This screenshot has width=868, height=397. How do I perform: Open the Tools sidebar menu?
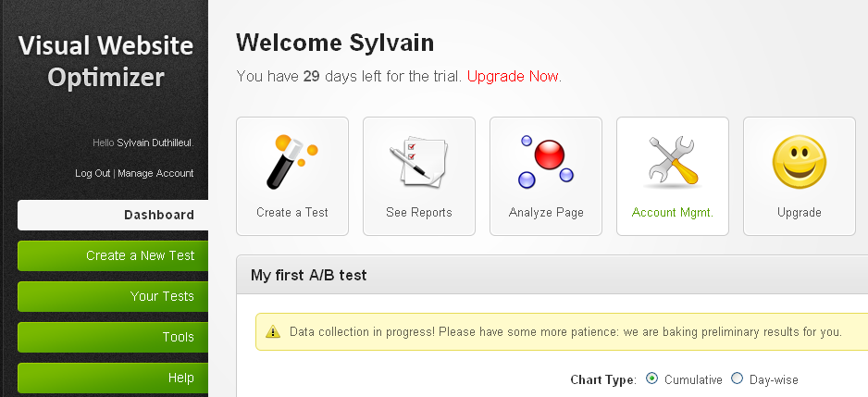pos(113,337)
